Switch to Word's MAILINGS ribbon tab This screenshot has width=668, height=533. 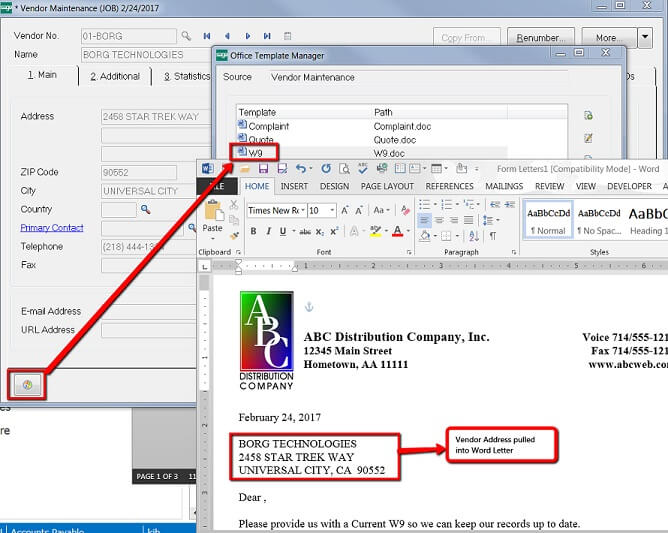tap(504, 186)
